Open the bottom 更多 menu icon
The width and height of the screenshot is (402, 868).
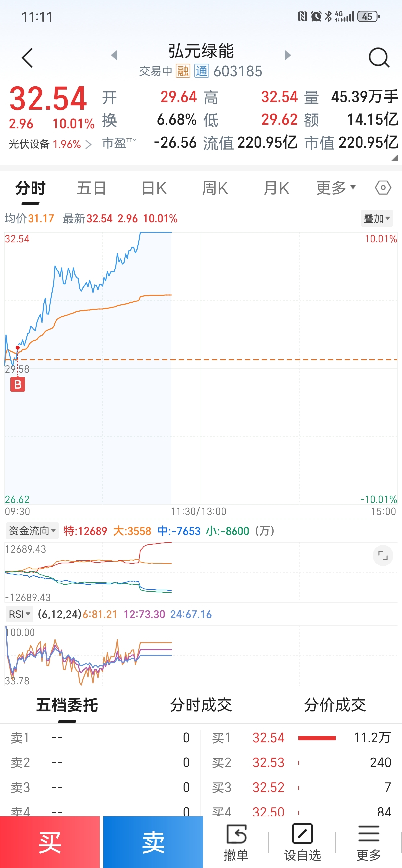pos(368,841)
